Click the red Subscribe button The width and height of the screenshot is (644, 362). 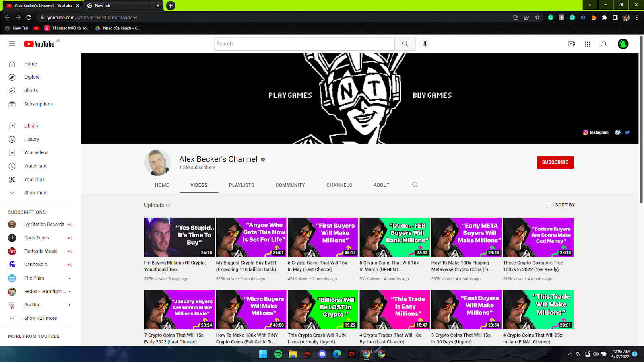coord(555,162)
